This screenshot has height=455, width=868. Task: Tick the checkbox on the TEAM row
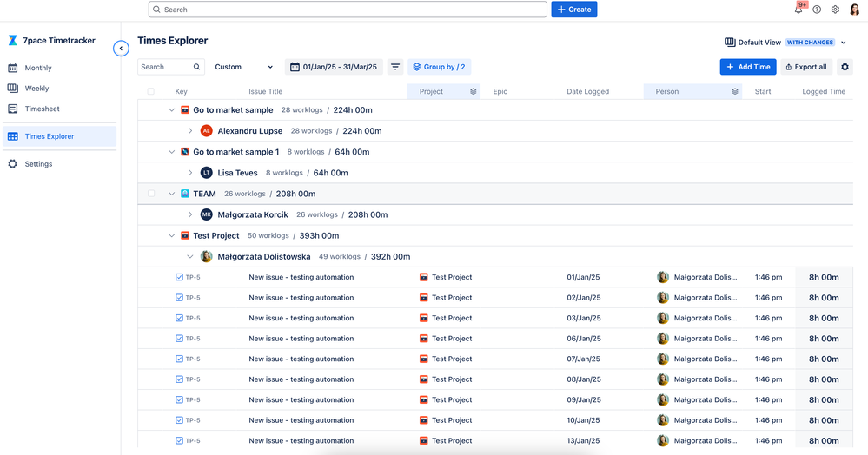tap(150, 194)
